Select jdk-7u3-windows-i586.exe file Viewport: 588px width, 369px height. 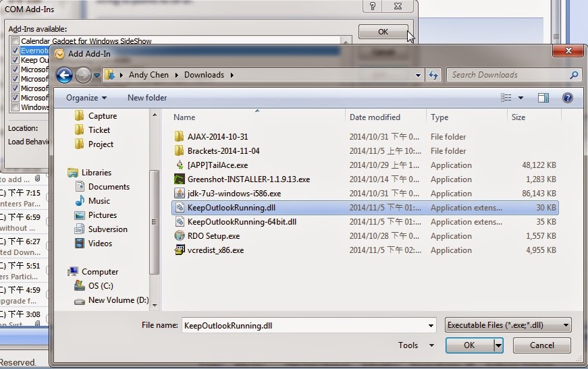pyautogui.click(x=234, y=194)
